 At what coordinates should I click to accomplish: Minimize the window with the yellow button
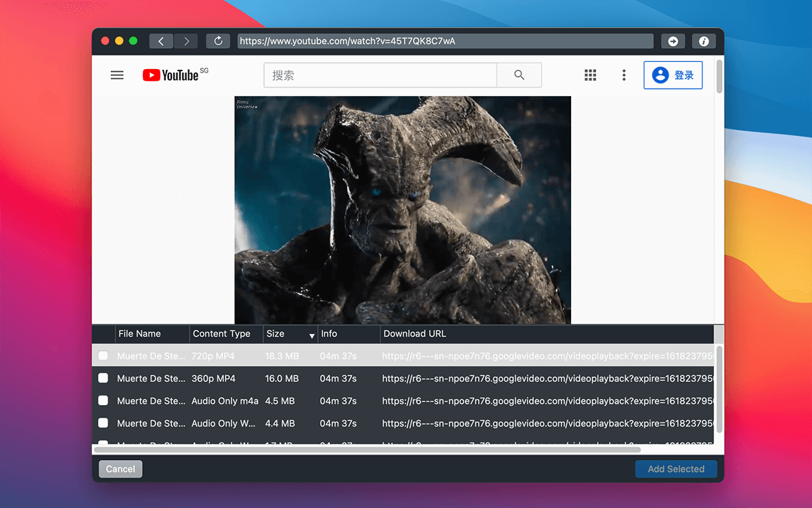119,41
